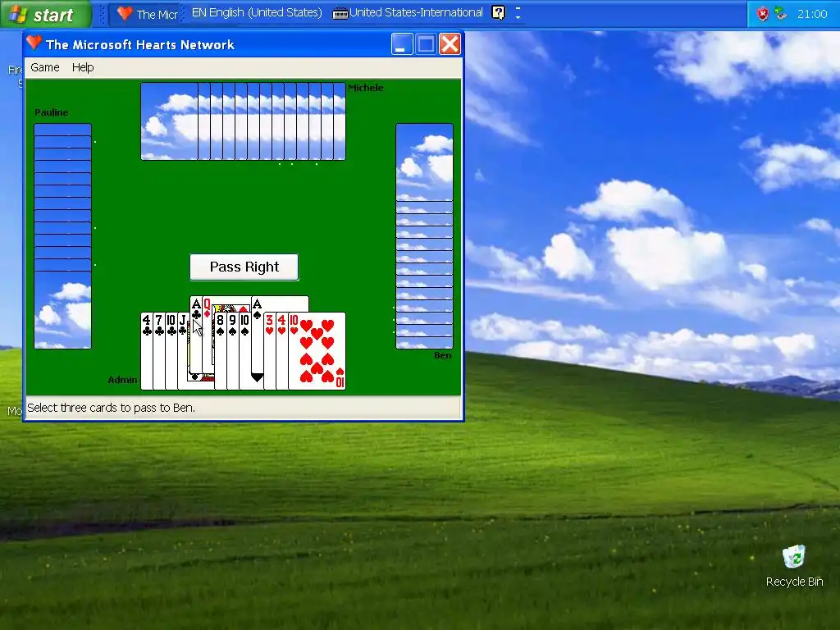Select the Recycle Bin desktop icon
The image size is (840, 630).
point(794,566)
